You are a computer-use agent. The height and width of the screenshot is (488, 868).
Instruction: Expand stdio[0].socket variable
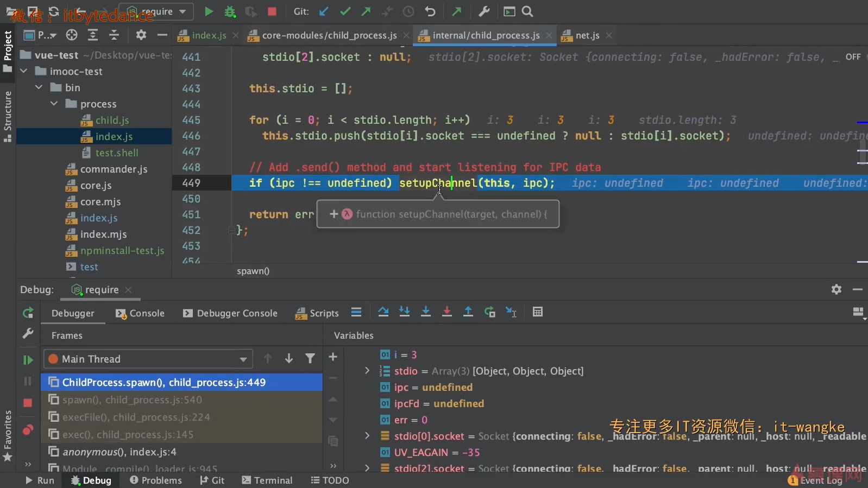(x=367, y=436)
